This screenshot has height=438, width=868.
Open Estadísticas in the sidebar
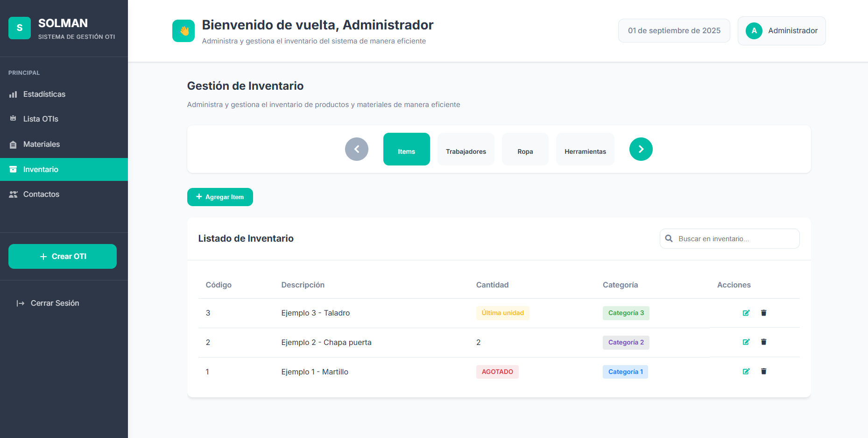pos(44,94)
